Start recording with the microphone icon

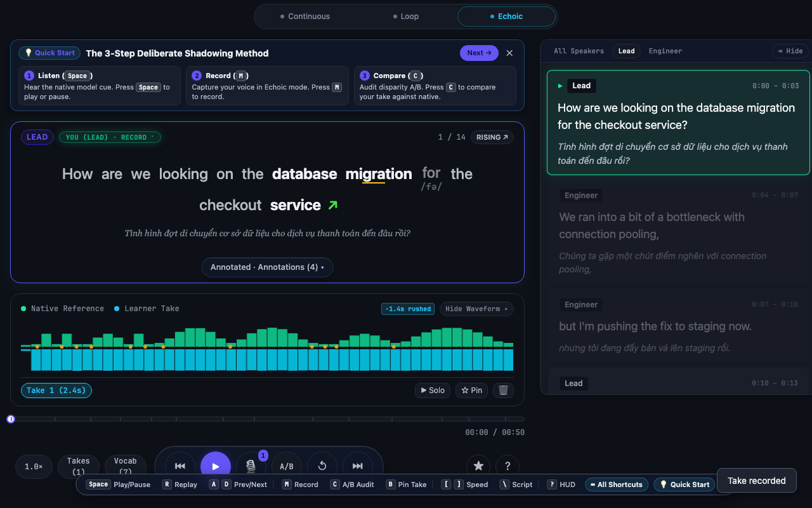pyautogui.click(x=251, y=466)
